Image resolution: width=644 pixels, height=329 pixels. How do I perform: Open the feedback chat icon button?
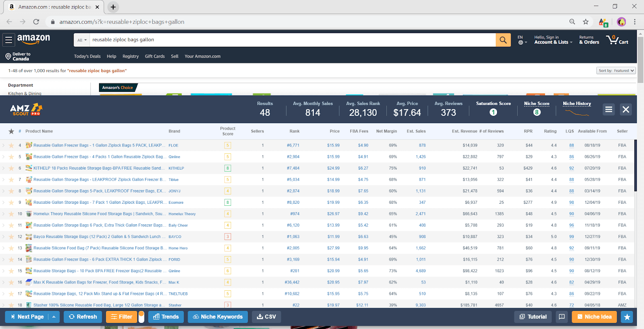coord(562,317)
